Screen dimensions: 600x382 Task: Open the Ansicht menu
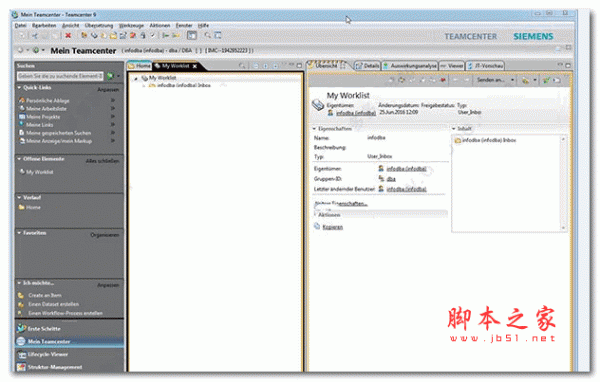coord(70,25)
